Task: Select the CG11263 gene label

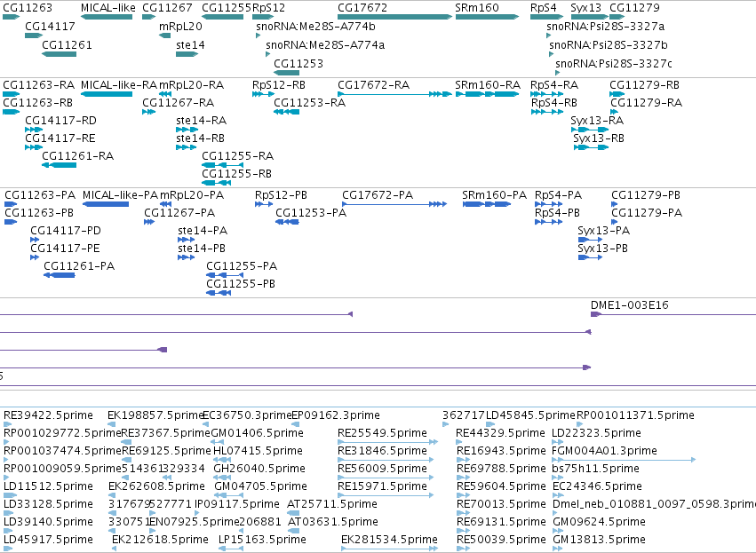Action: point(28,8)
